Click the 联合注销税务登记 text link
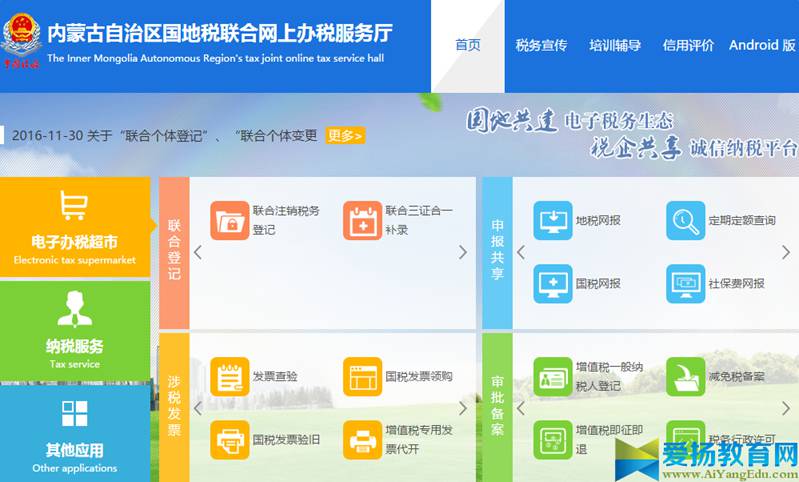Viewport: 799px width, 482px height. (x=286, y=220)
